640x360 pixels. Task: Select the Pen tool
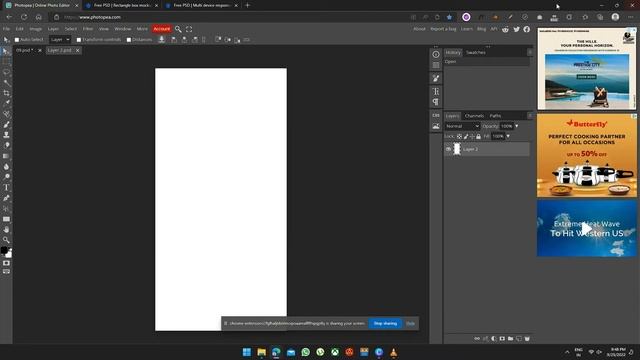6,198
